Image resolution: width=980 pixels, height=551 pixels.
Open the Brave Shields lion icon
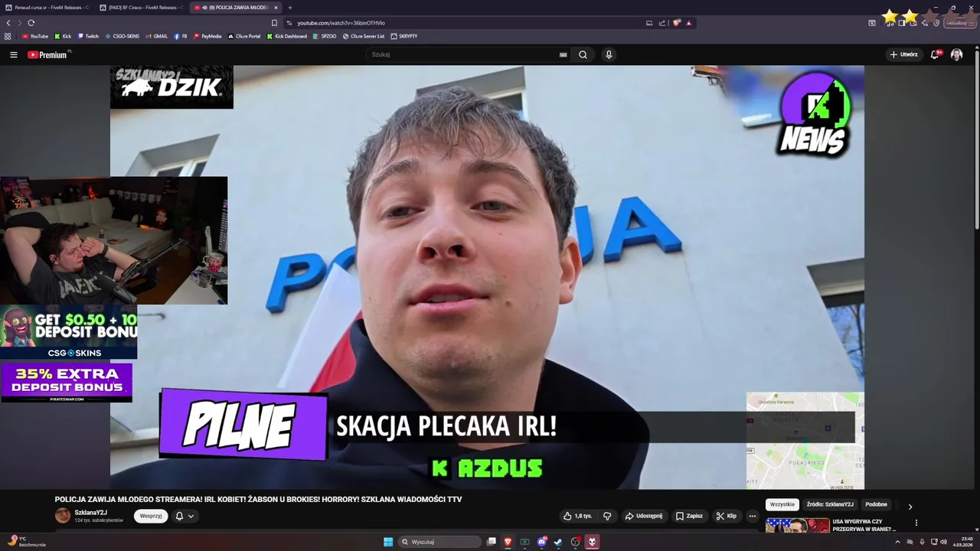click(677, 23)
